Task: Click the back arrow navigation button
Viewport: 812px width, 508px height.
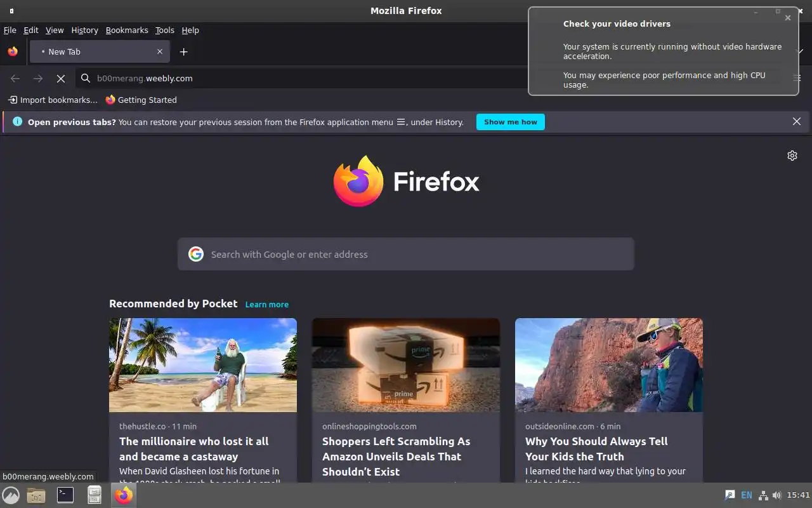Action: tap(15, 78)
